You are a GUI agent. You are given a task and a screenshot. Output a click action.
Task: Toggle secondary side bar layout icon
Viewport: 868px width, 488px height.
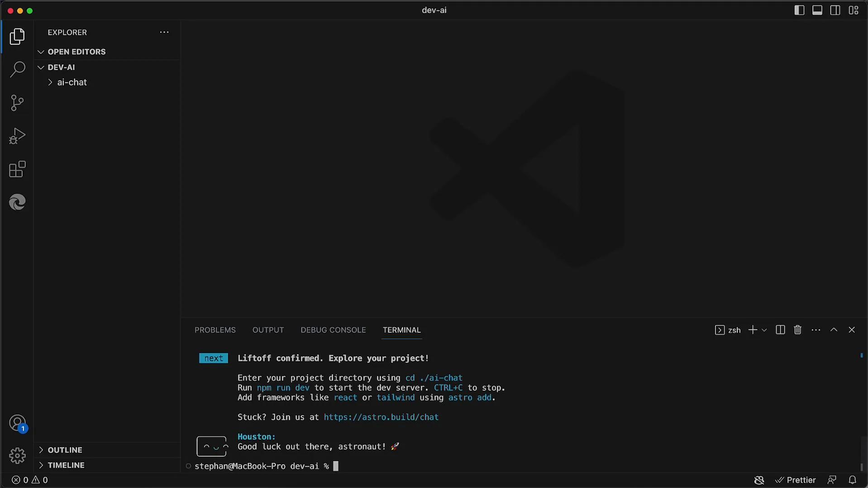(835, 10)
